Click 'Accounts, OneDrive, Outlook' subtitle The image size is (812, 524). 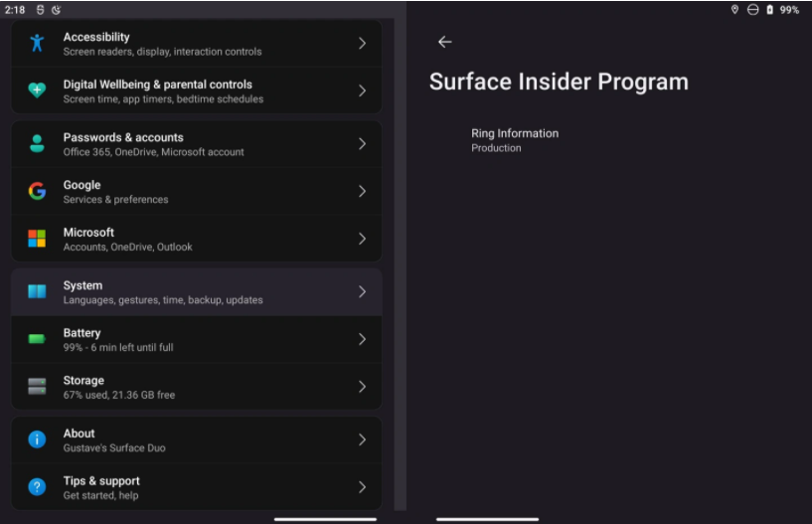pos(127,248)
